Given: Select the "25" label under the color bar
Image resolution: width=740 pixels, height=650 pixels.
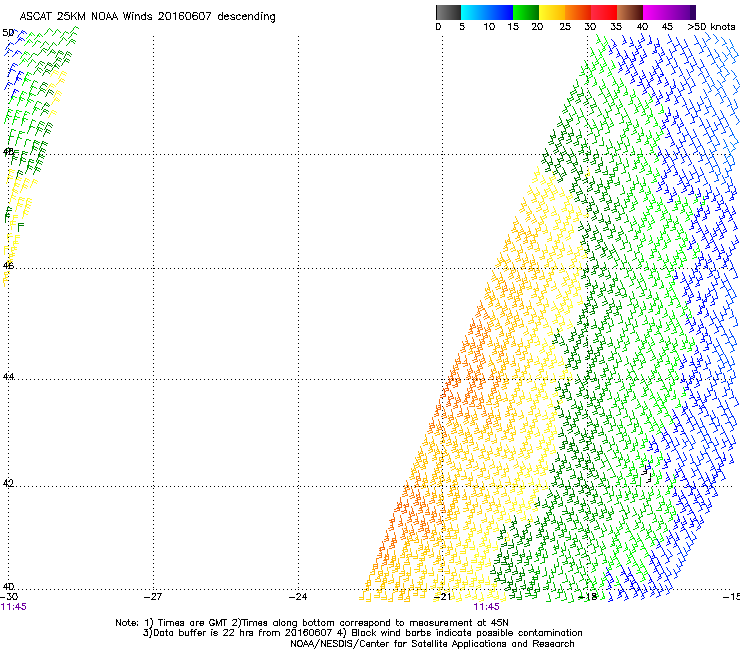Looking at the screenshot, I should 565,27.
